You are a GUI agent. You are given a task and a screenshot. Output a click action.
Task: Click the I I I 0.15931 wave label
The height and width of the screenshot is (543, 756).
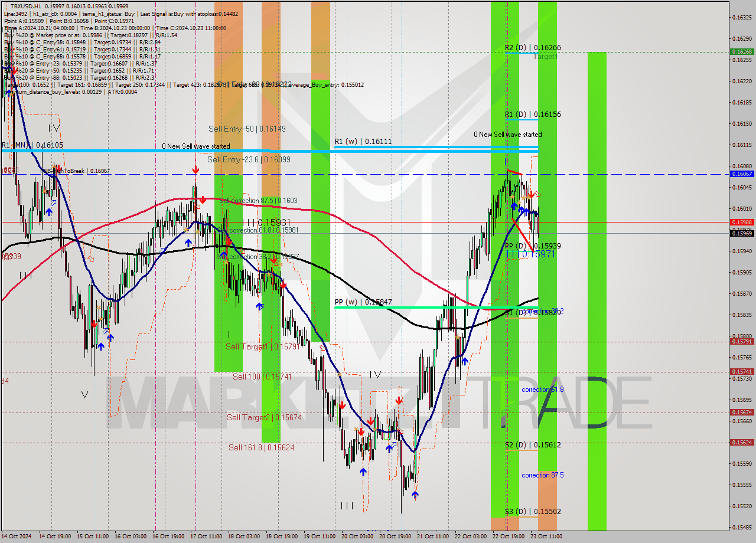266,223
